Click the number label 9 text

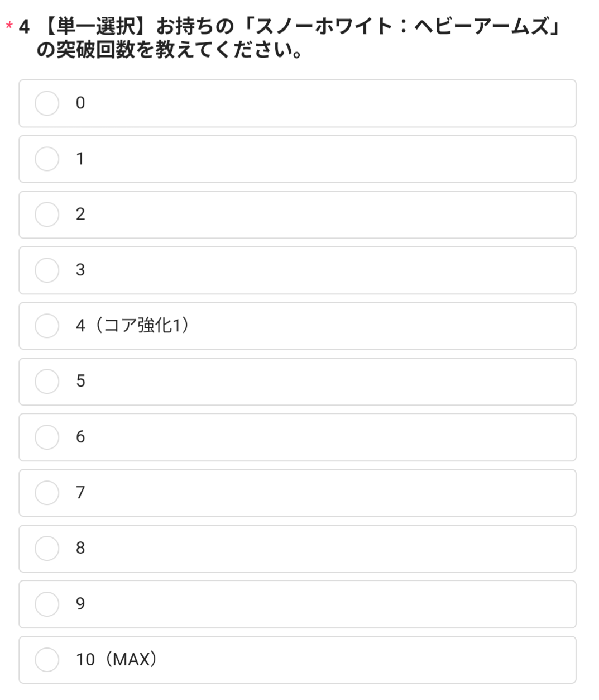[80, 604]
